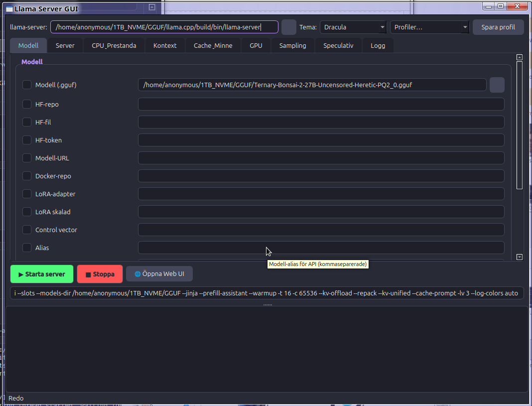Click the scroll-up arrow at the top of the Modell panel scrollbar
The image size is (532, 406).
(x=519, y=57)
